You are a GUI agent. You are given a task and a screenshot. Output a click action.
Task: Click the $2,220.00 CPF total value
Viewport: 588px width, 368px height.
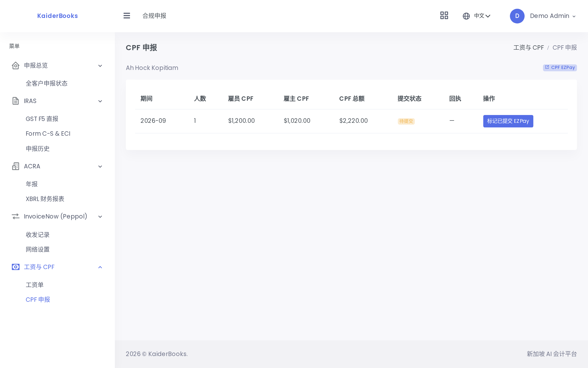point(353,121)
